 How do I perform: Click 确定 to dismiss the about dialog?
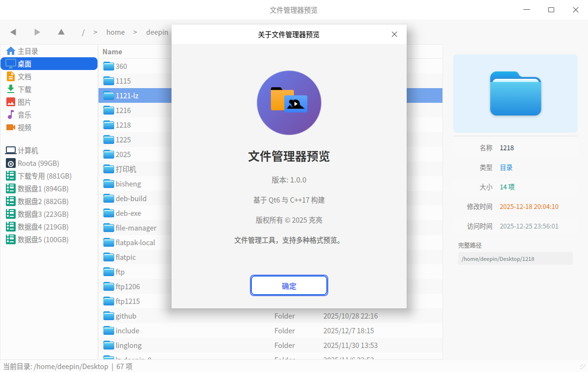pyautogui.click(x=289, y=286)
